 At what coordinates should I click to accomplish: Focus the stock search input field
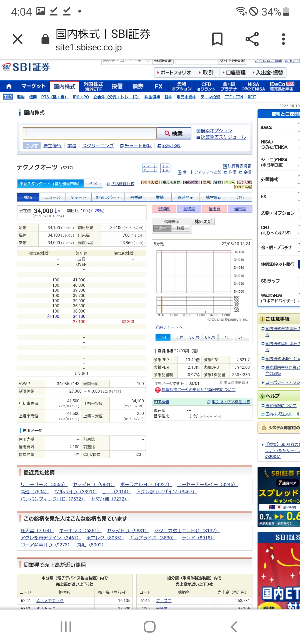coord(90,133)
